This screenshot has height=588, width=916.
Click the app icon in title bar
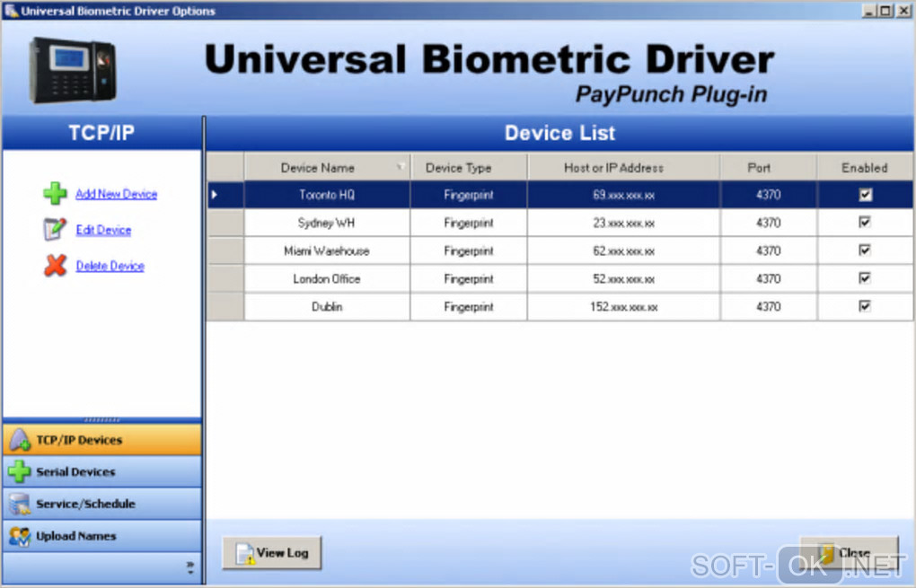[x=11, y=11]
